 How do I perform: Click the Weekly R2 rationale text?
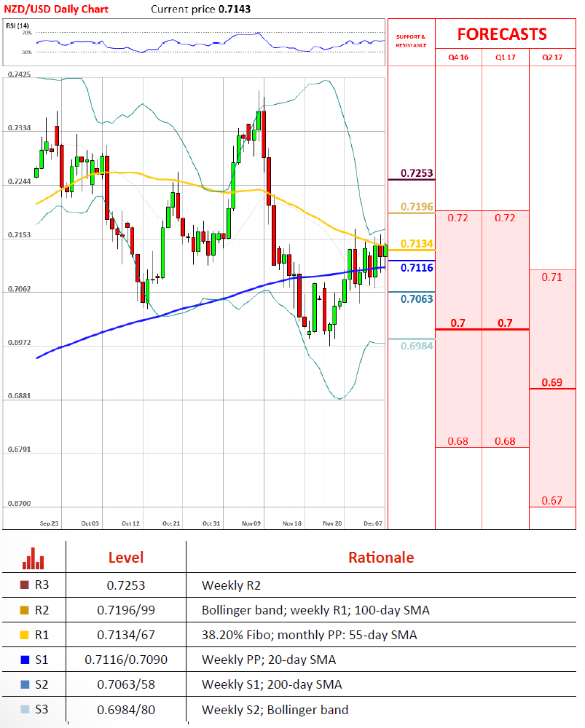click(232, 585)
